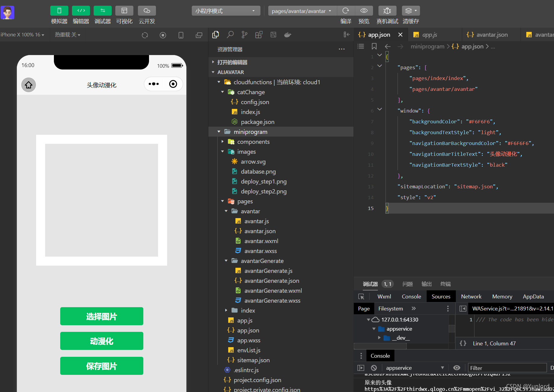Image resolution: width=554 pixels, height=392 pixels.
Task: Open the Wxml devtools tab
Action: [384, 297]
